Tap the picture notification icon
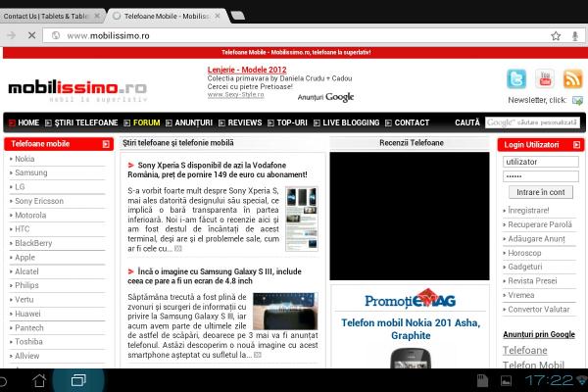This screenshot has width=588, height=392. point(506,381)
